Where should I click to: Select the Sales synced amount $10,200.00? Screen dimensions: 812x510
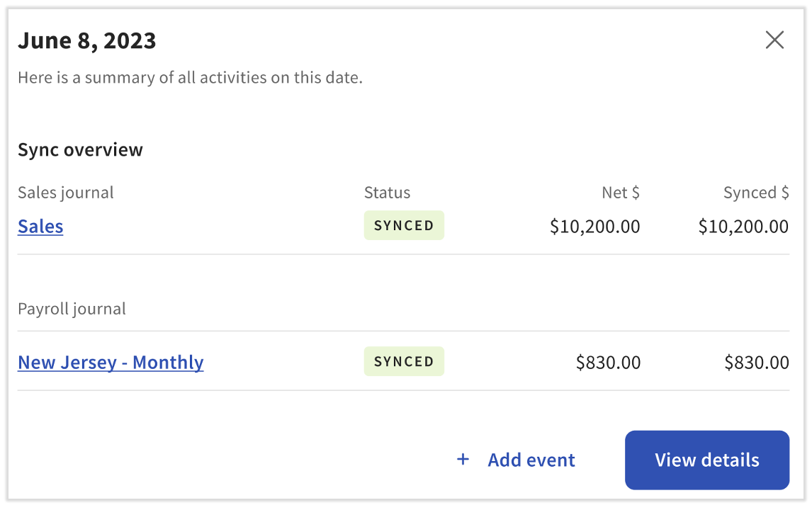743,227
